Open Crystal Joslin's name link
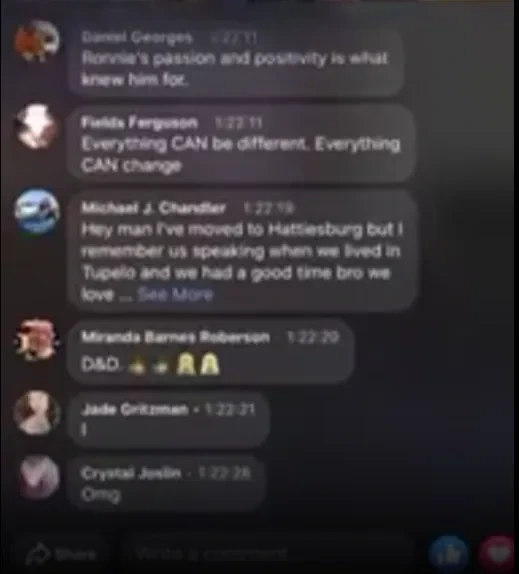The width and height of the screenshot is (519, 574). click(x=131, y=473)
